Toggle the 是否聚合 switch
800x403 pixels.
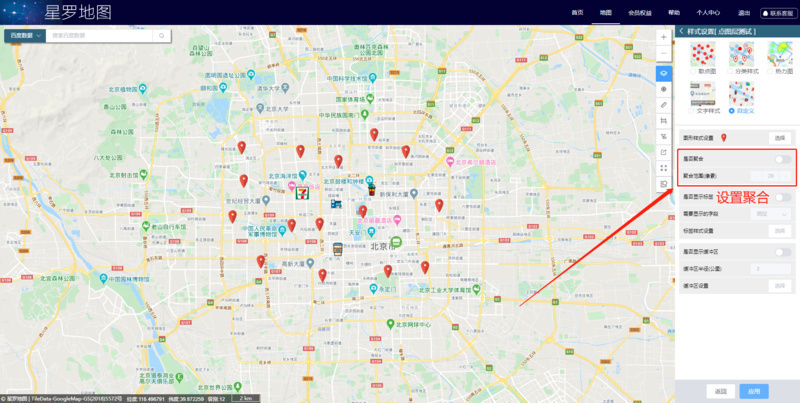[783, 160]
